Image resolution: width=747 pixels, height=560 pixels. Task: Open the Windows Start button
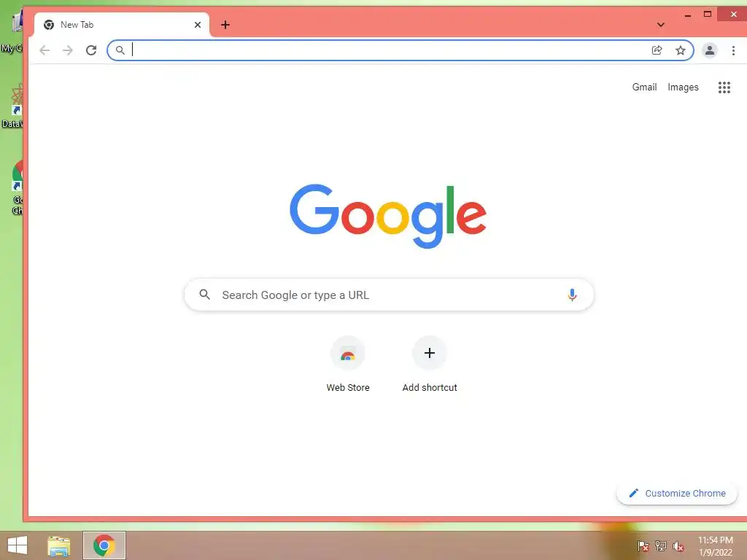[18, 545]
